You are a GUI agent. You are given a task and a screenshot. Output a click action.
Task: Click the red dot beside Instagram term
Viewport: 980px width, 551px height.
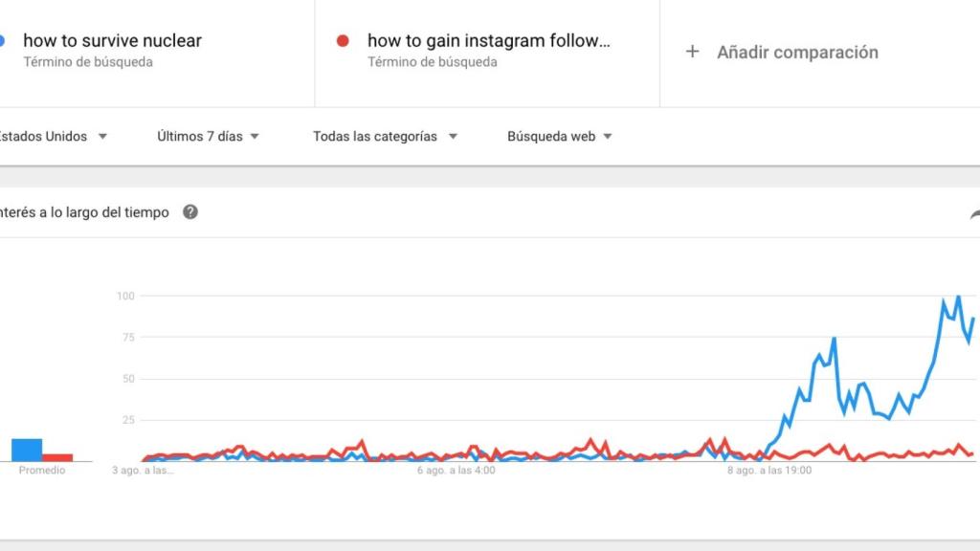click(x=343, y=41)
